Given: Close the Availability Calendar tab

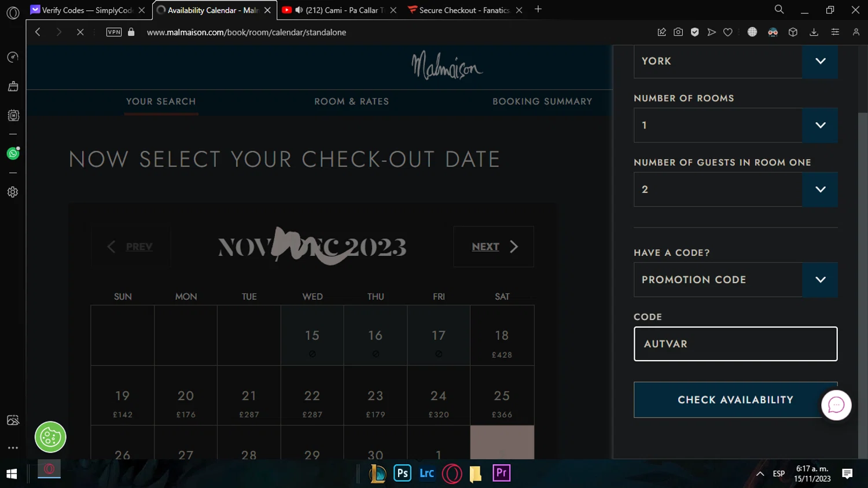Looking at the screenshot, I should pos(267,10).
